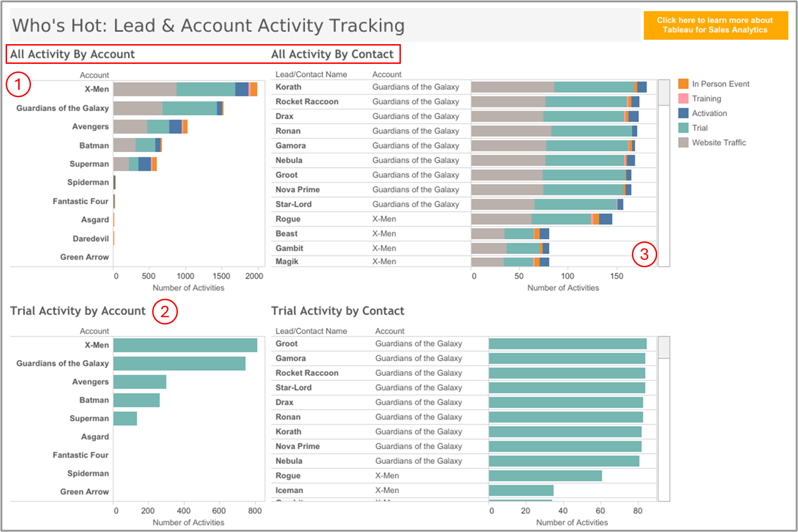
Task: Click the All Activity By Account title
Action: (x=73, y=54)
